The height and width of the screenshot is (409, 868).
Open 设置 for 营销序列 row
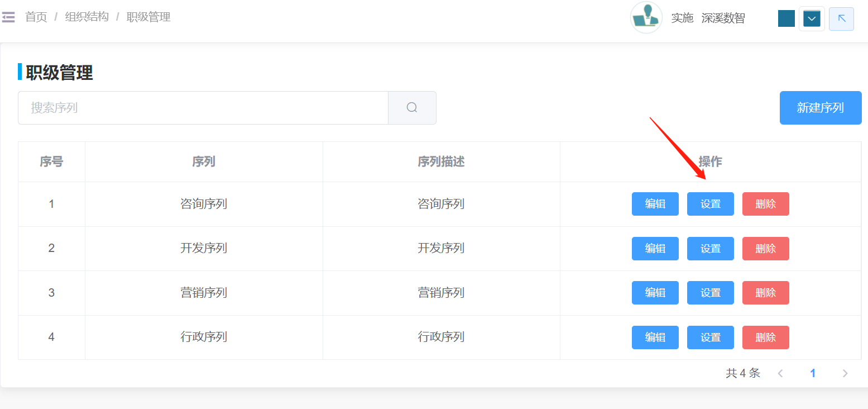click(x=710, y=293)
